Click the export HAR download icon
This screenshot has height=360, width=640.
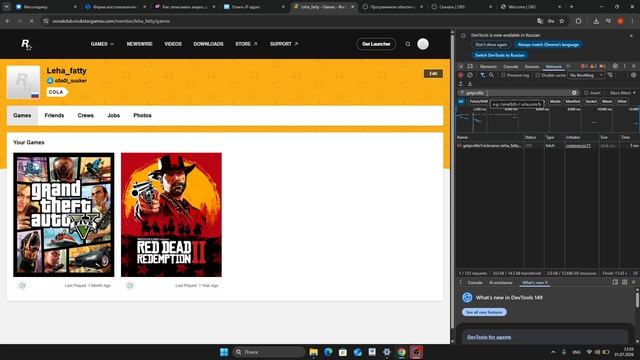(x=470, y=84)
